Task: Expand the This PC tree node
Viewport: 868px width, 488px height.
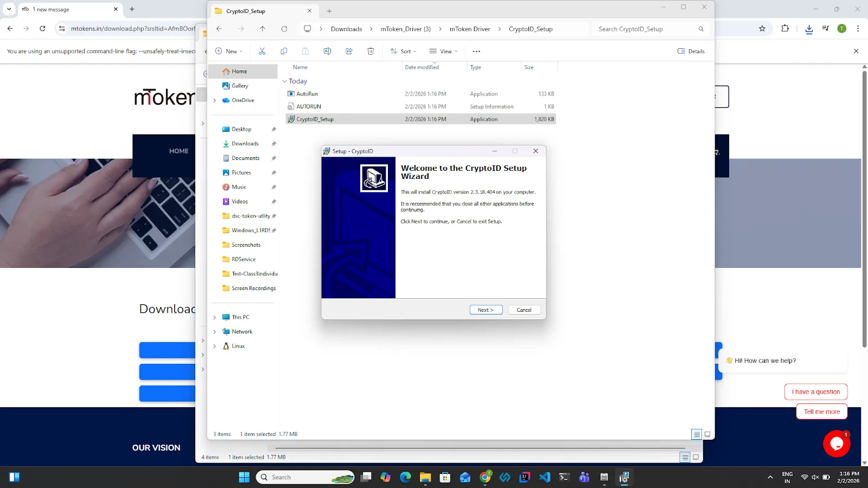Action: (215, 317)
